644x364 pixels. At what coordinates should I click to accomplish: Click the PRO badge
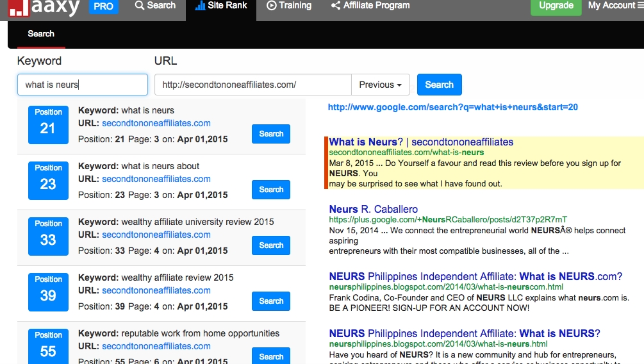tap(104, 6)
